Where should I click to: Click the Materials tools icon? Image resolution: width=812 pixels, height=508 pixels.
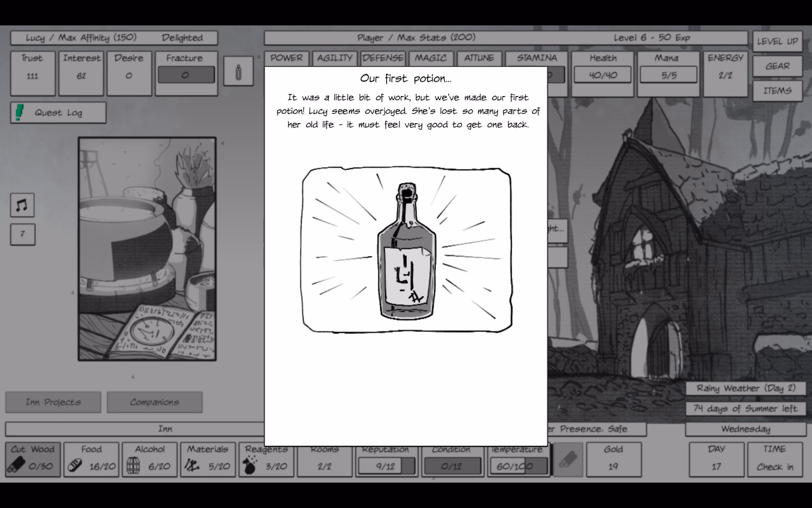pyautogui.click(x=192, y=466)
